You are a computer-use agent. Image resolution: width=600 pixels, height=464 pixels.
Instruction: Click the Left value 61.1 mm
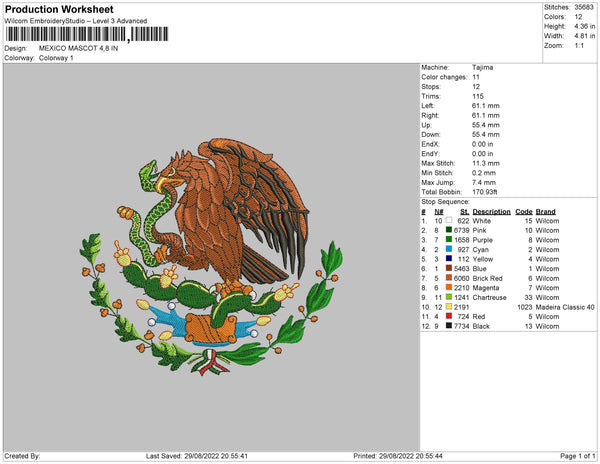[x=486, y=106]
